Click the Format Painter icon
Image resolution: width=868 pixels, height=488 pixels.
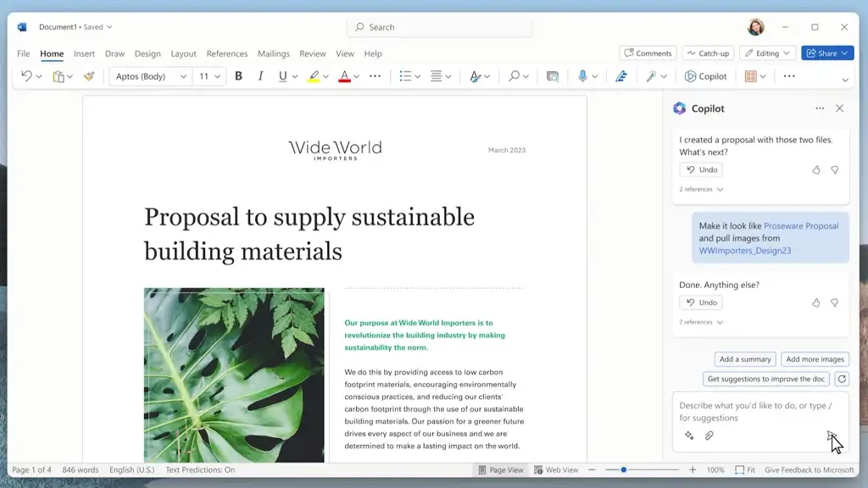coord(88,76)
